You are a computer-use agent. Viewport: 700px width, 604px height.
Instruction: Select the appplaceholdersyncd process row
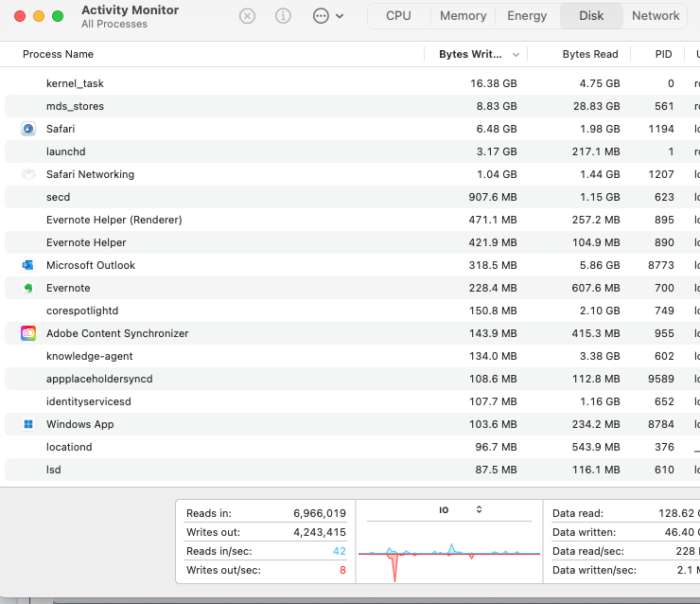(350, 379)
